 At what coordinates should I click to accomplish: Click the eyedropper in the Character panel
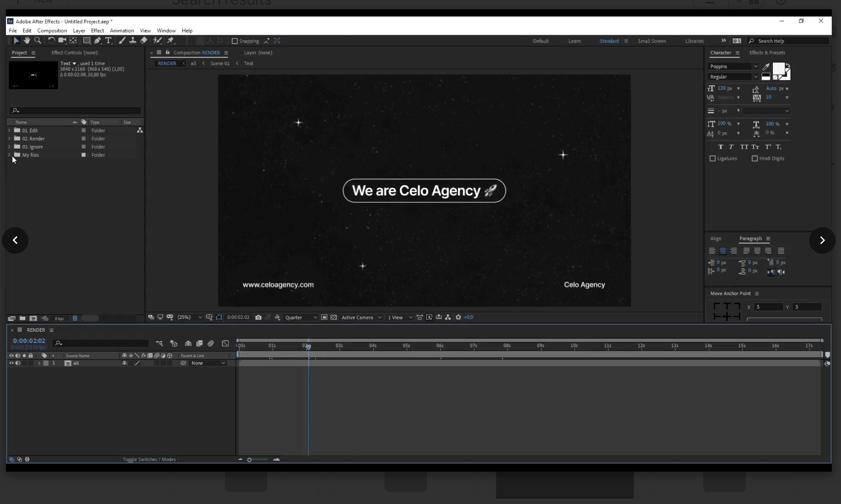766,67
